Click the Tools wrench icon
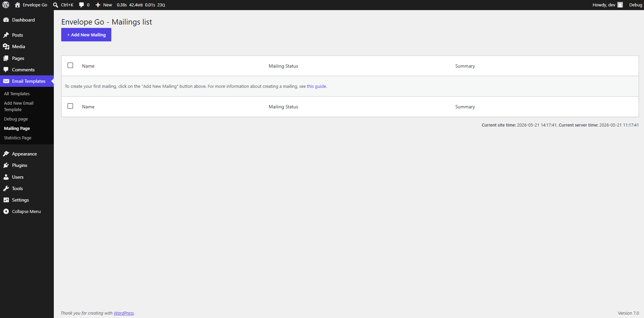 click(6, 188)
